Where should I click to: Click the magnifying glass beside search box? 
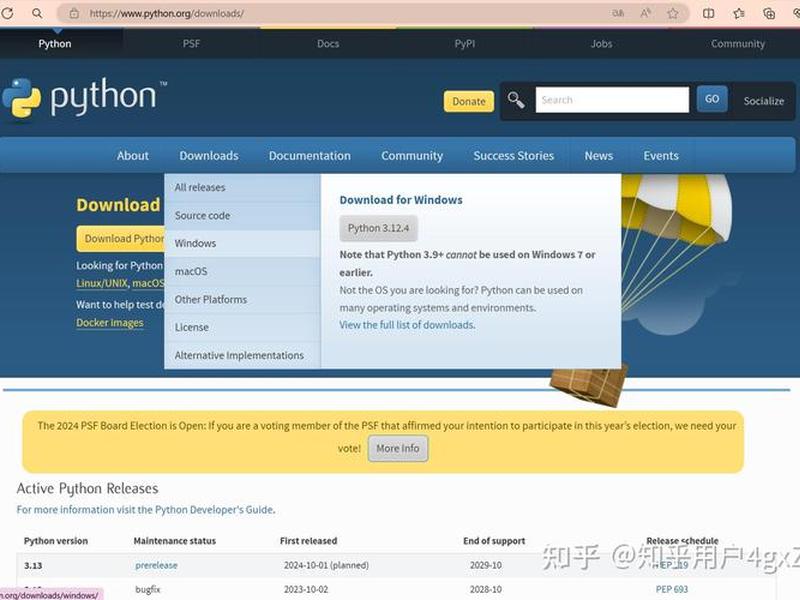(x=516, y=99)
